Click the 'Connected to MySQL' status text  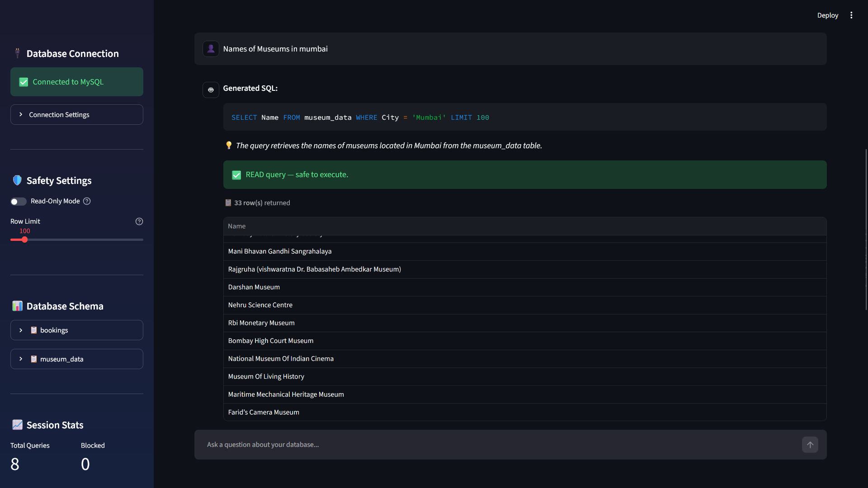[x=68, y=82]
